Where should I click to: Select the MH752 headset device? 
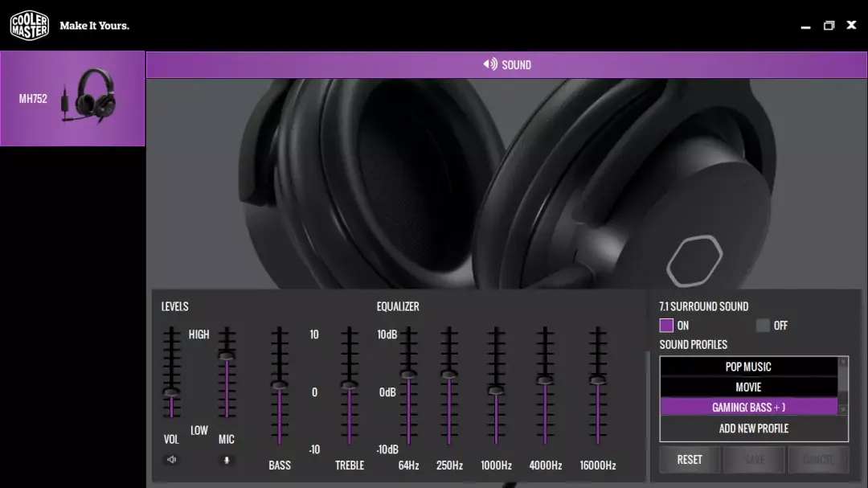pos(72,99)
